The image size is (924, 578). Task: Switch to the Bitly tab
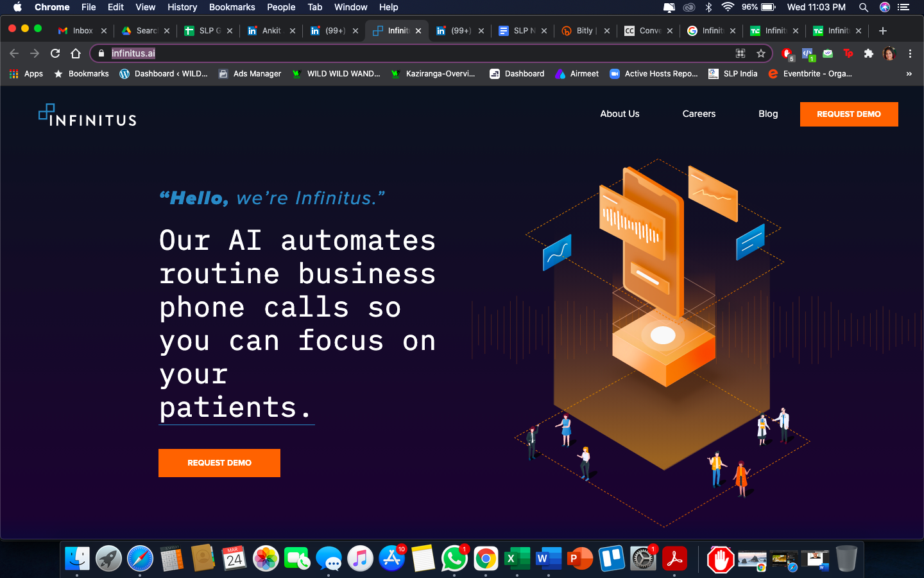(585, 30)
